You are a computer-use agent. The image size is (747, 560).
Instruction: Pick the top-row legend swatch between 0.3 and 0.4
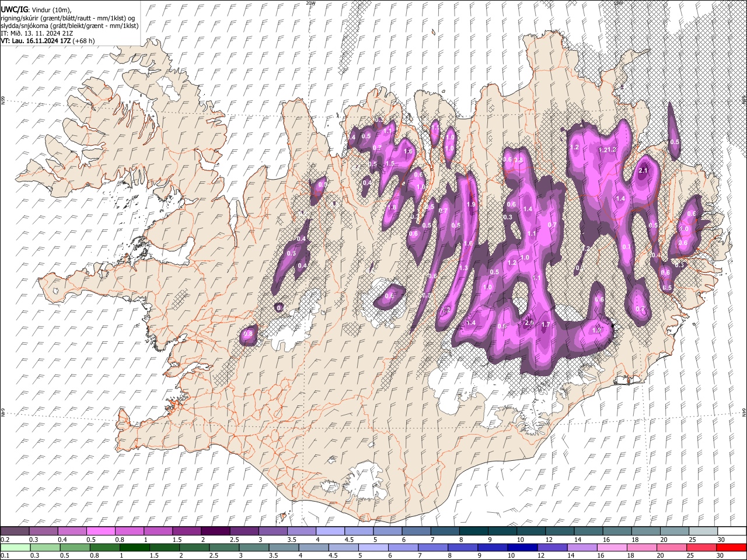[x=43, y=531]
